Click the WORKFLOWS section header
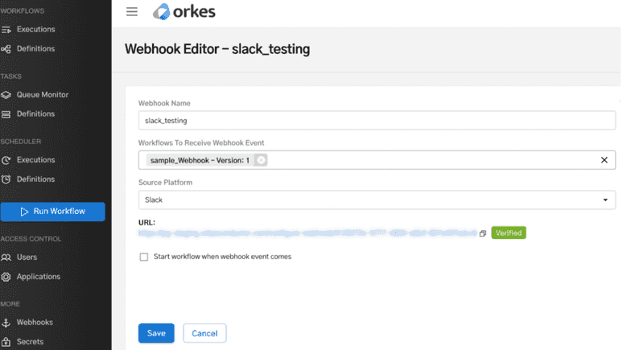This screenshot has width=644, height=350. coord(23,11)
